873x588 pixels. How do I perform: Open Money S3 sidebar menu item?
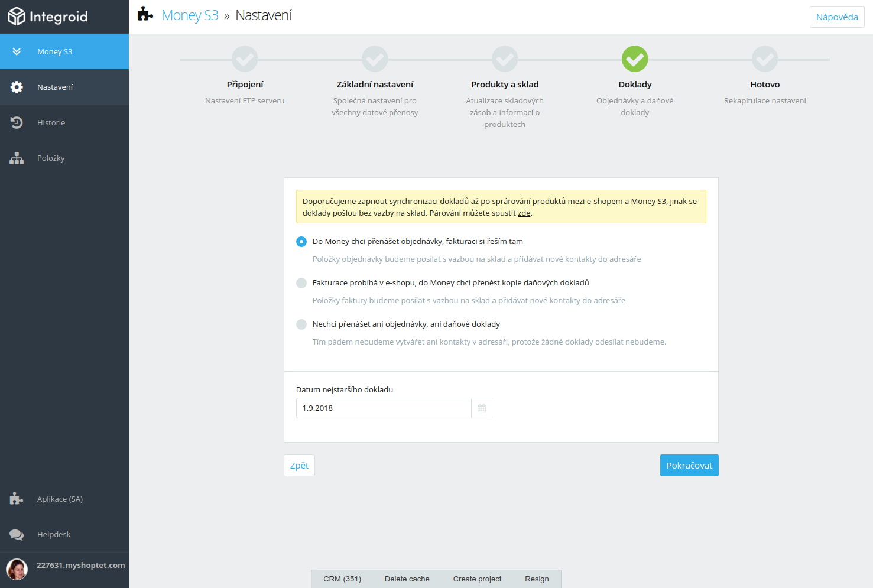point(64,51)
